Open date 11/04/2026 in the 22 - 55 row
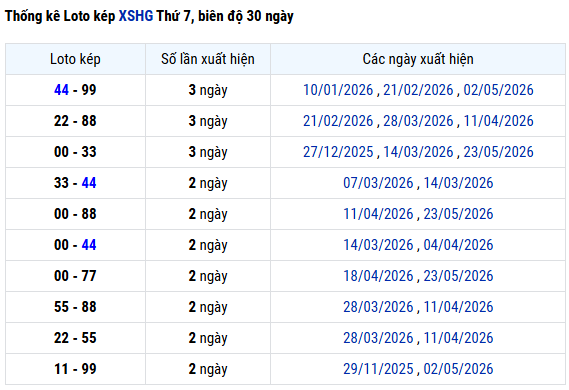 458,338
